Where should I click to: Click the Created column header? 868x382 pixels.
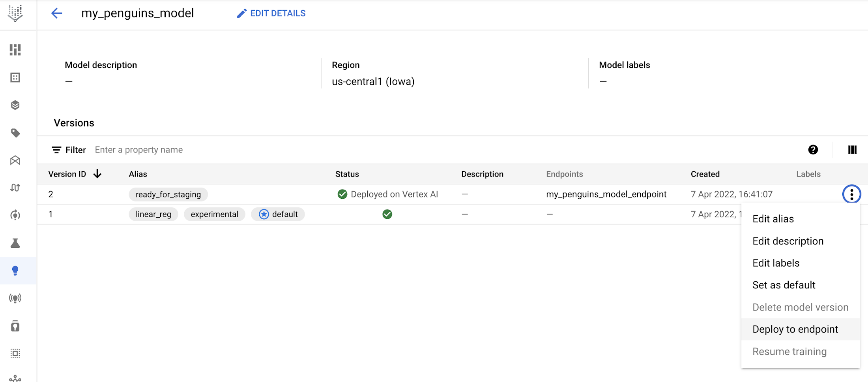pos(705,174)
